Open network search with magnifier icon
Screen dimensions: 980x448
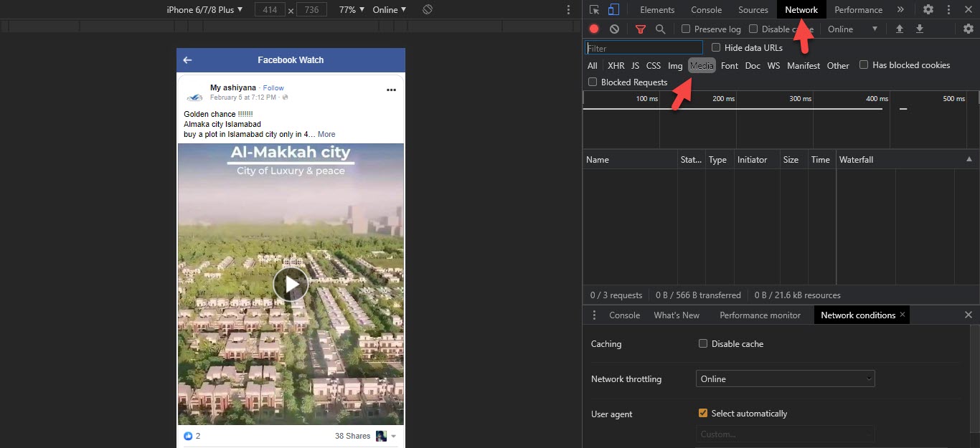[660, 29]
